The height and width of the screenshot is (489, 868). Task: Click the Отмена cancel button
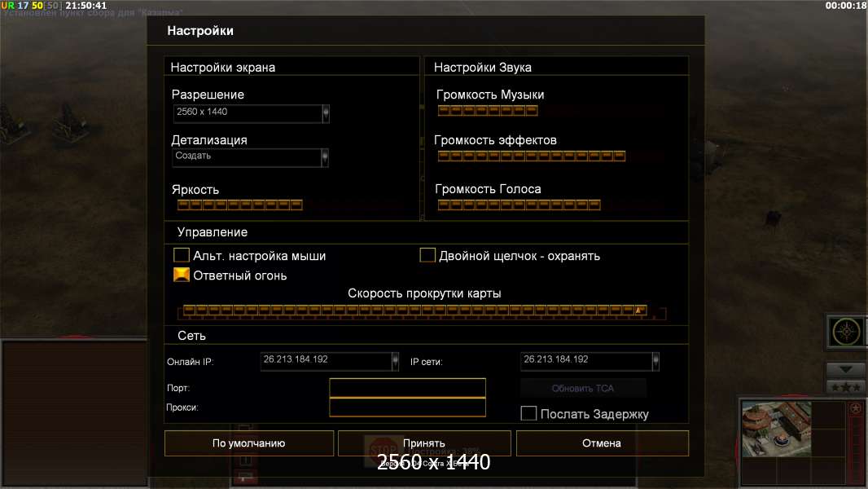point(603,443)
